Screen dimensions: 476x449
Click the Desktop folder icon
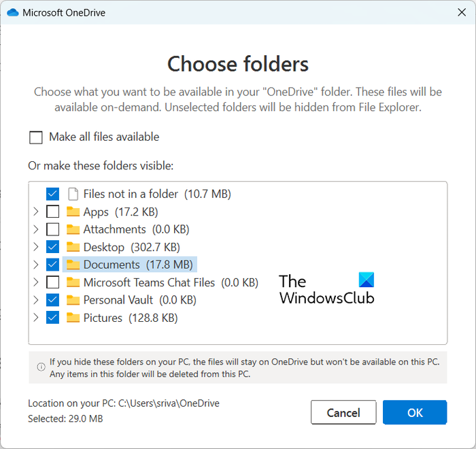click(73, 247)
